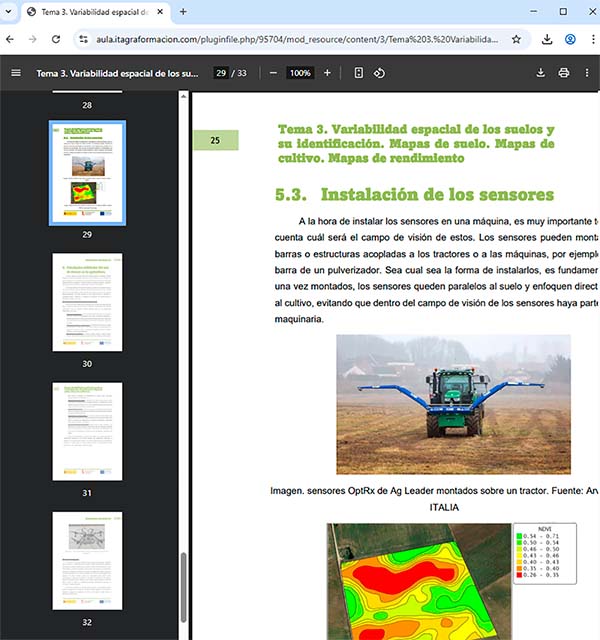Click the fit to page icon
600x640 pixels.
pos(358,73)
